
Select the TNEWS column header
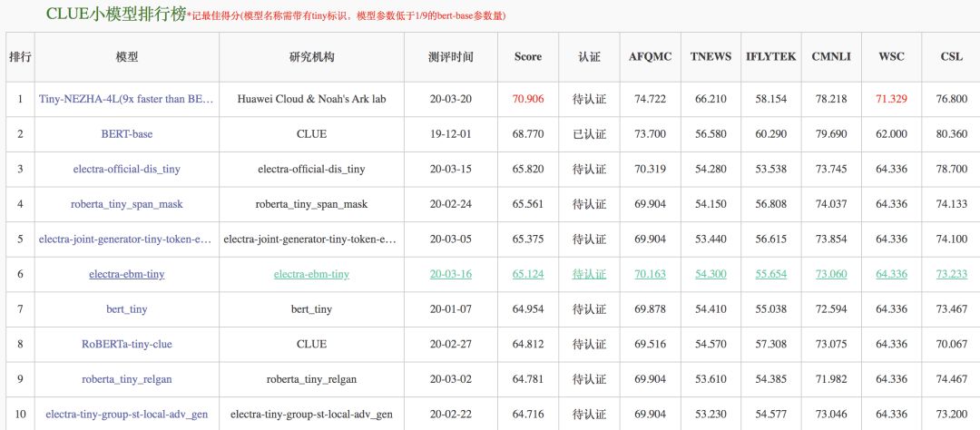pyautogui.click(x=710, y=56)
